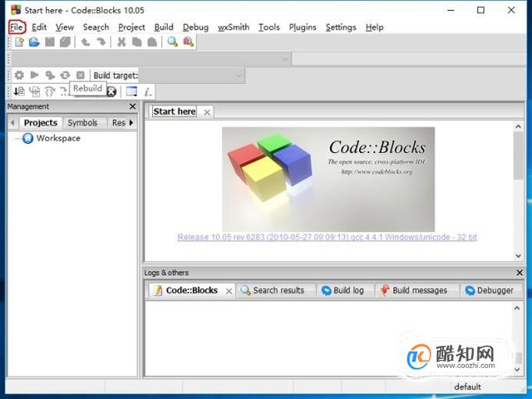
Task: Click the curly braces step debugger icon
Action: click(50, 91)
